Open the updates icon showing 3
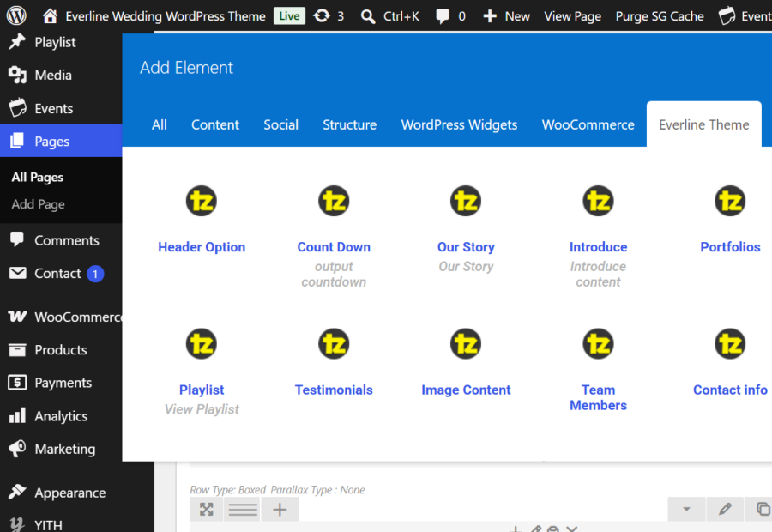 pyautogui.click(x=322, y=15)
